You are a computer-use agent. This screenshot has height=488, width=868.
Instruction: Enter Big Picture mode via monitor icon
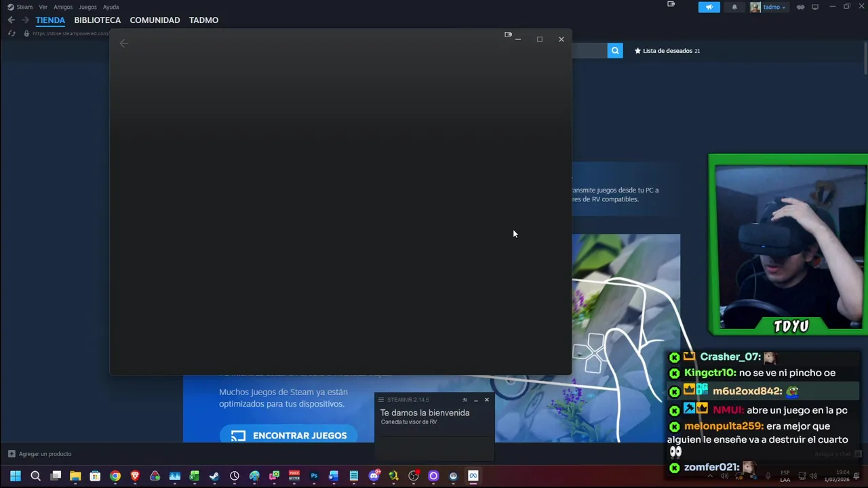click(815, 7)
